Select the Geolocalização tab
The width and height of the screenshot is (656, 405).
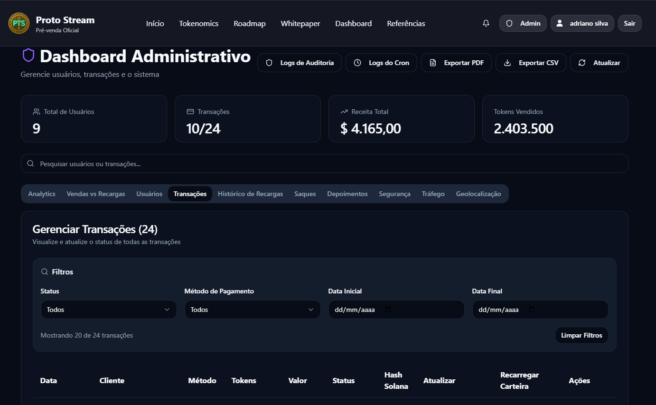[x=478, y=194]
